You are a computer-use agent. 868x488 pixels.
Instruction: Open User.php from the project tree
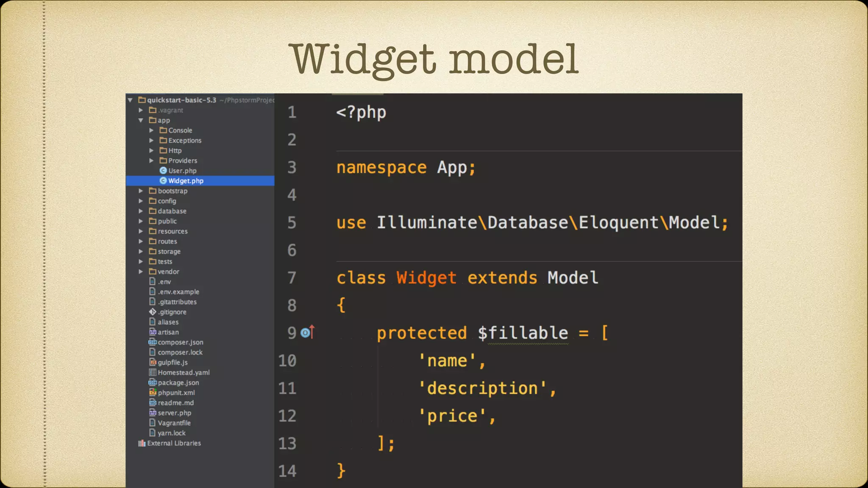[x=182, y=171]
